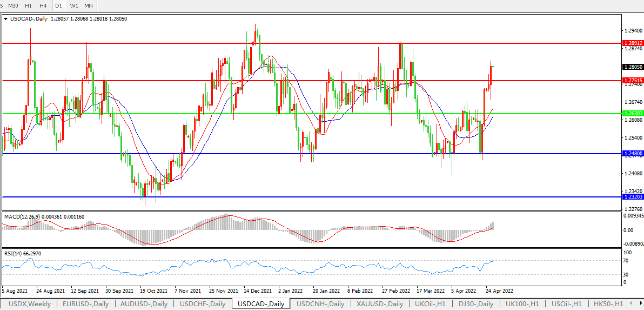Show the UKOil-,H1 chart tab

click(431, 304)
